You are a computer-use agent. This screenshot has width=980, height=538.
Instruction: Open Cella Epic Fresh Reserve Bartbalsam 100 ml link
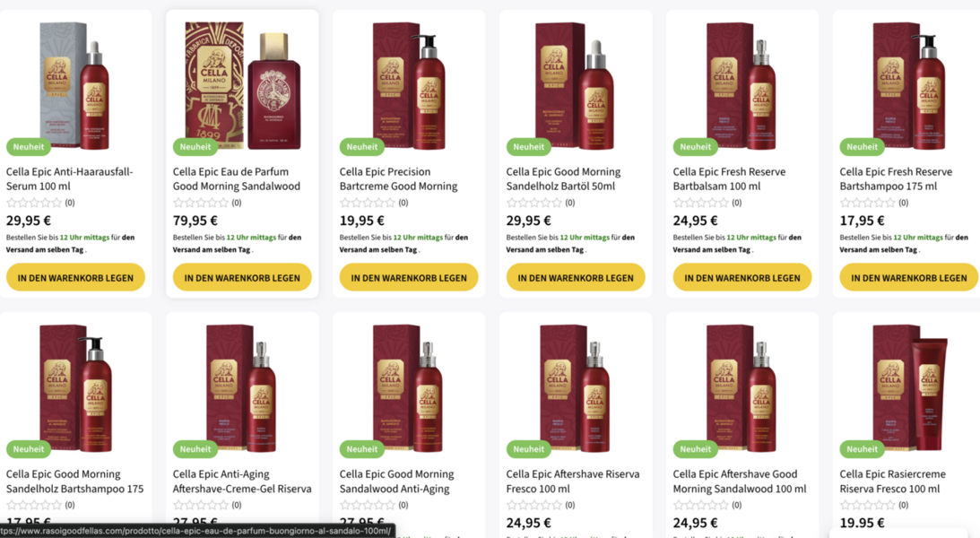click(x=729, y=179)
